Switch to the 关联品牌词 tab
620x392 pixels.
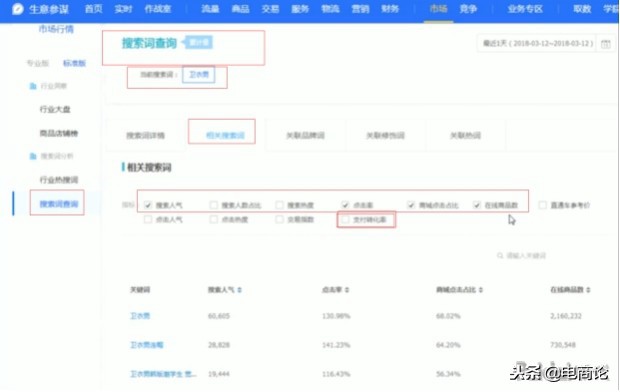click(305, 136)
